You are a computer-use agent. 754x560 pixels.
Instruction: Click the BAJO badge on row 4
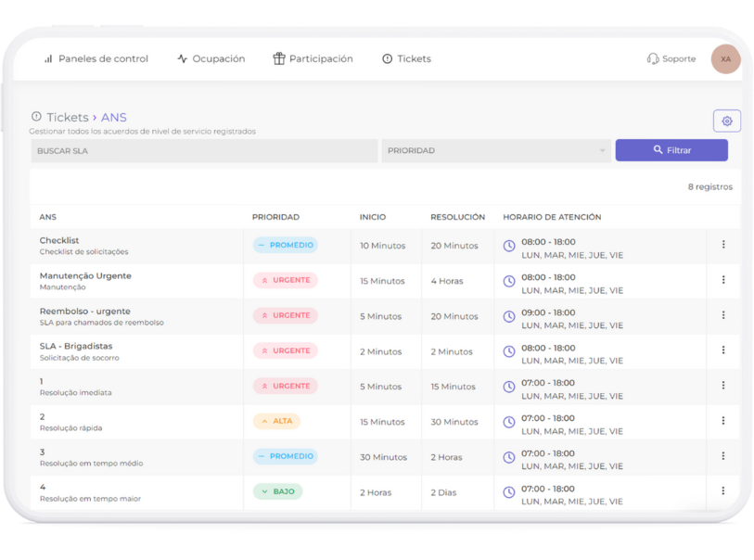277,490
